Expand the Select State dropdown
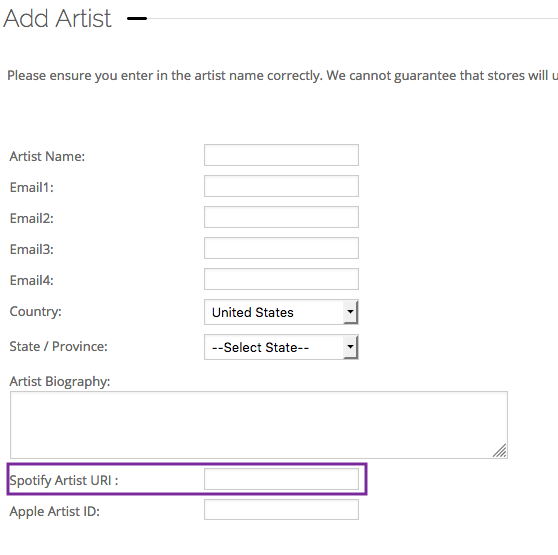 (x=281, y=347)
